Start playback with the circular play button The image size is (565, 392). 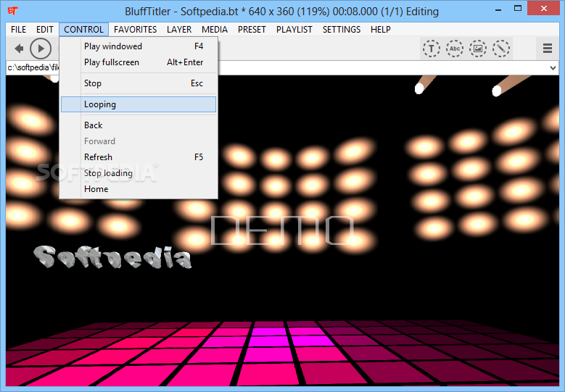(x=41, y=49)
